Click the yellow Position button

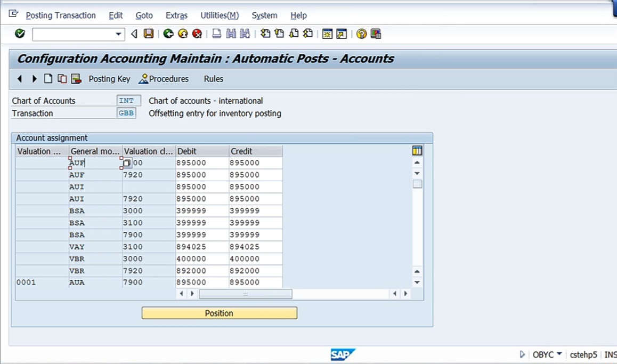pos(219,313)
